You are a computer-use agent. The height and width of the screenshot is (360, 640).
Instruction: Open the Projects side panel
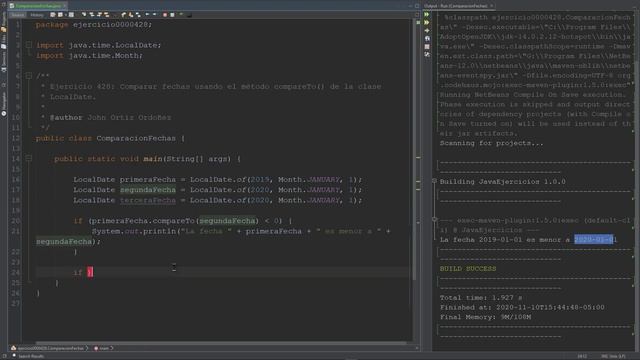[x=4, y=22]
